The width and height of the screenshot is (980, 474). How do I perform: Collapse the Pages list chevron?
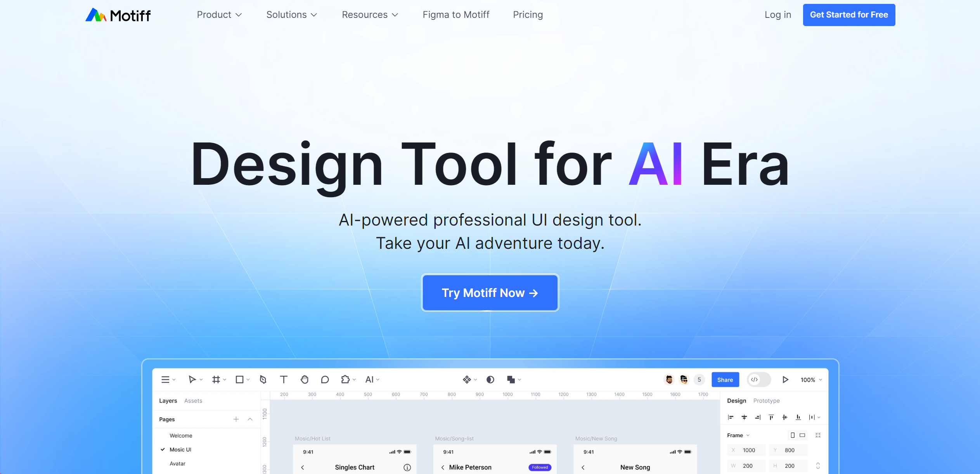coord(250,419)
